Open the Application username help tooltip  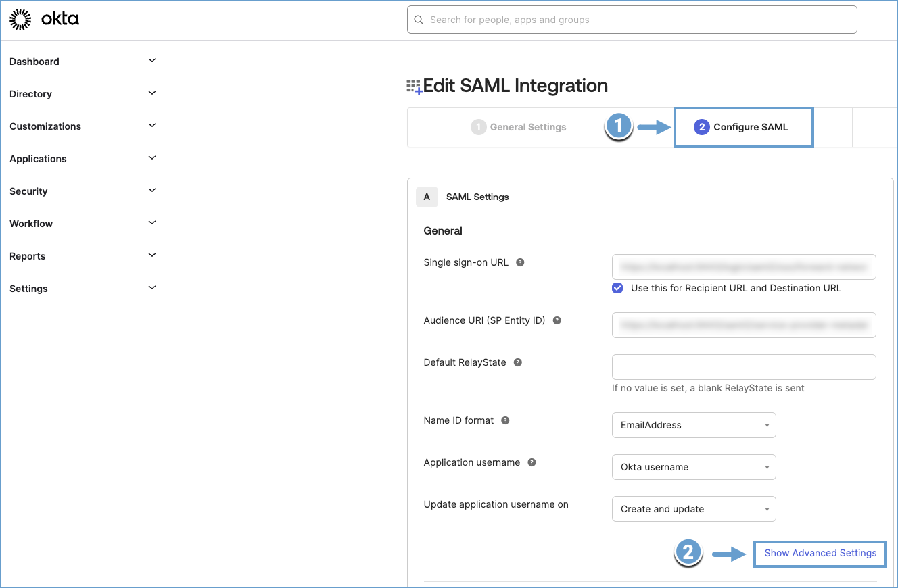531,462
